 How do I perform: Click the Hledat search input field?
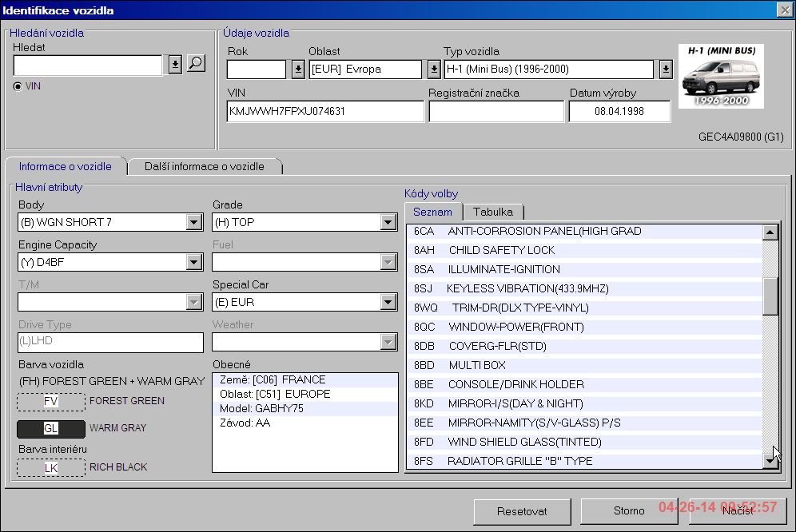pyautogui.click(x=88, y=66)
